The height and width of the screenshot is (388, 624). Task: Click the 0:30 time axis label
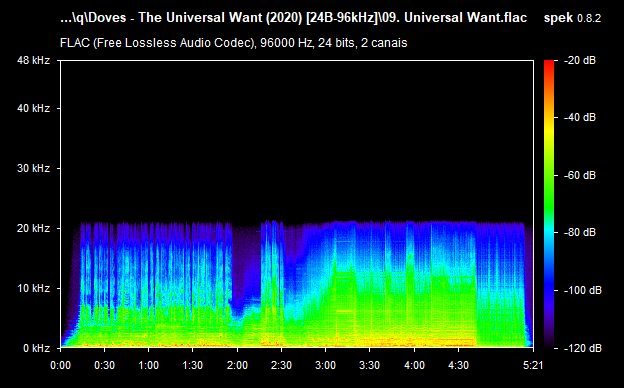(105, 365)
